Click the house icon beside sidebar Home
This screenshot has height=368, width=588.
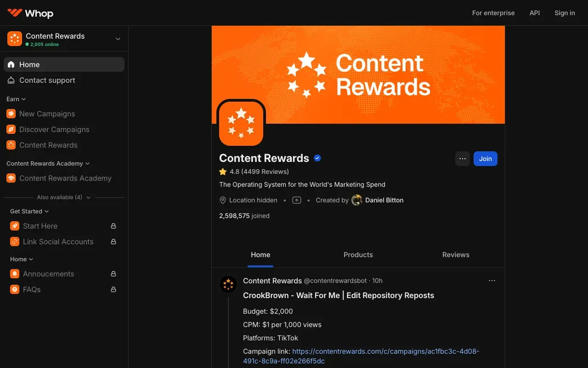coord(11,64)
